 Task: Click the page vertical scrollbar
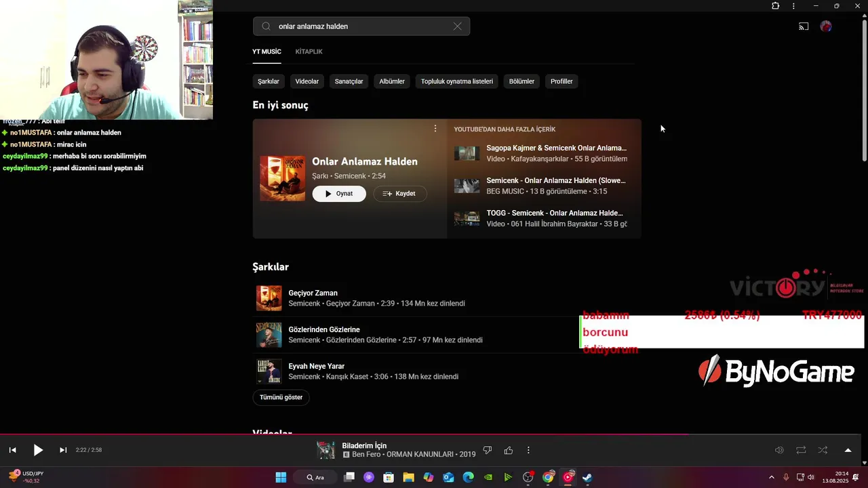pos(864,91)
